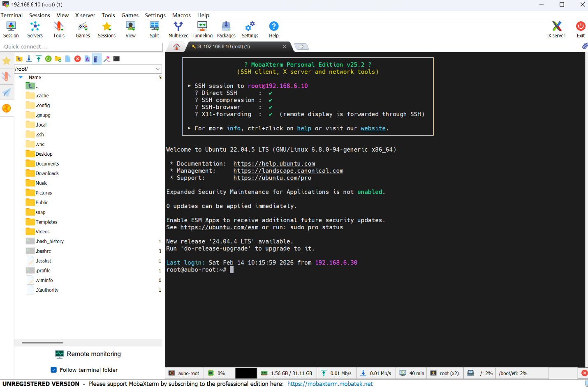This screenshot has height=387, width=588.
Task: Click RAM usage 1.56 GB / 31.11 GB
Action: [x=287, y=373]
